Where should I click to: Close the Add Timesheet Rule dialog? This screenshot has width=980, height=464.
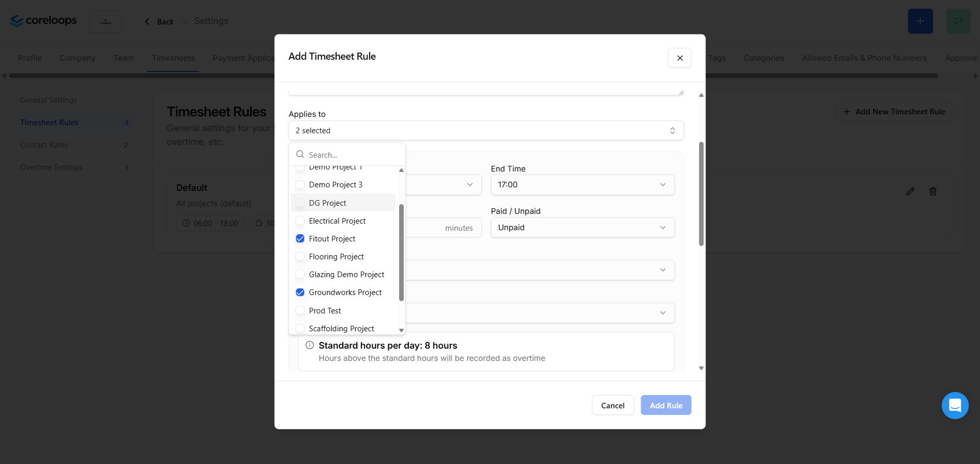[679, 58]
